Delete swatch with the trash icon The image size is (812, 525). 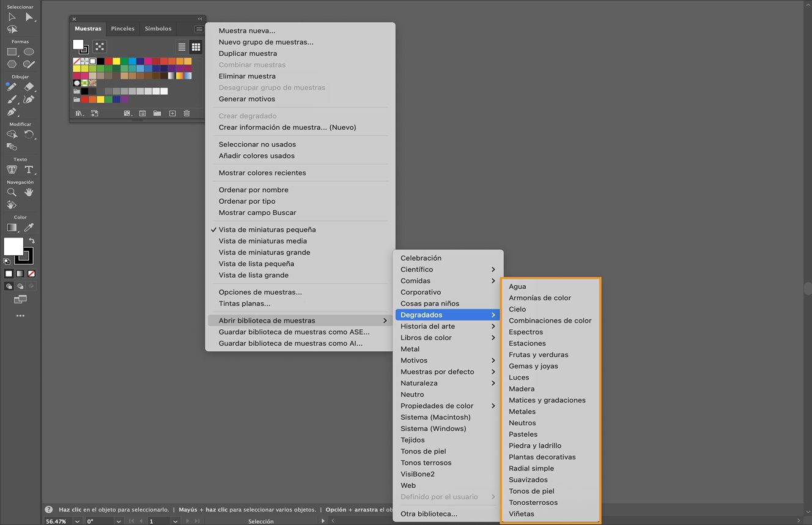pyautogui.click(x=186, y=113)
